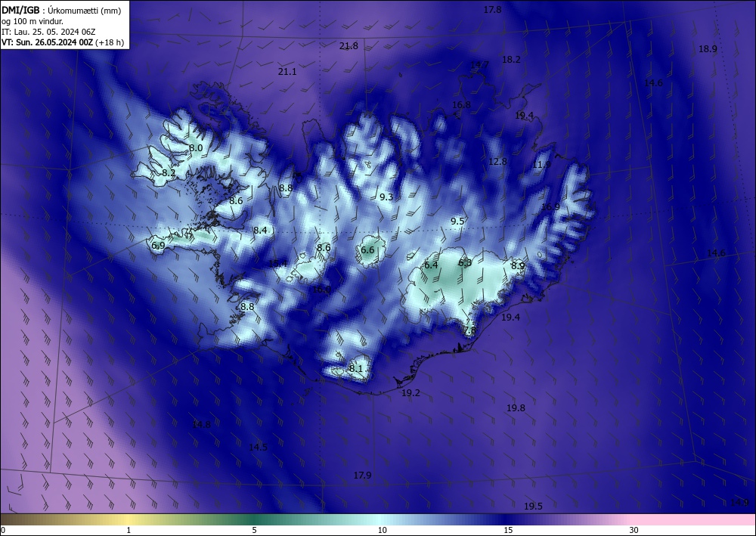Click the 9.5 value label

[x=457, y=222]
